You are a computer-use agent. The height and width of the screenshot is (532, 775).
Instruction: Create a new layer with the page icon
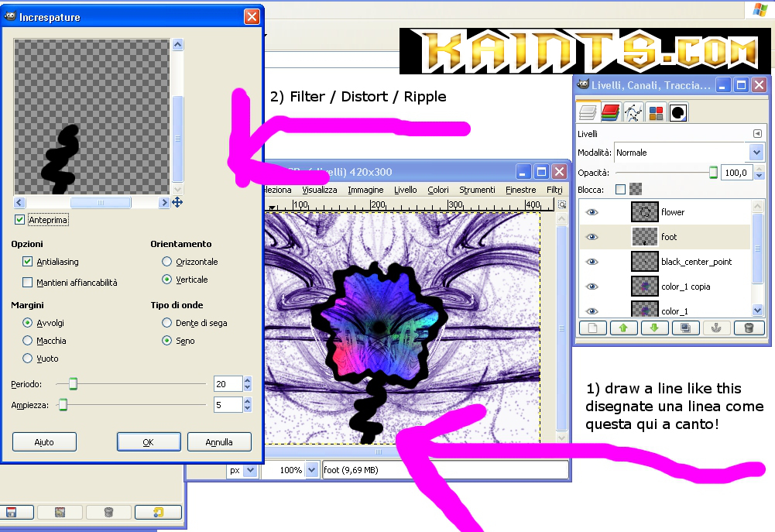(592, 328)
